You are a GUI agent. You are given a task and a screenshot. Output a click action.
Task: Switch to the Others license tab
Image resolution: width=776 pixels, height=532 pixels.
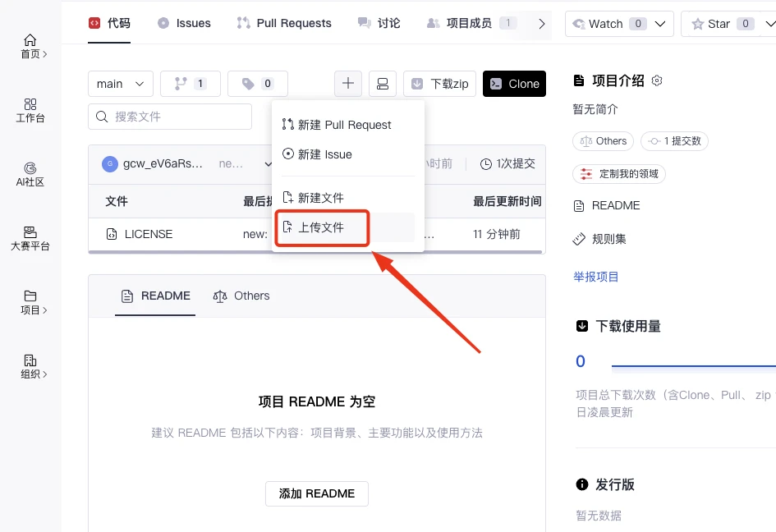click(241, 296)
